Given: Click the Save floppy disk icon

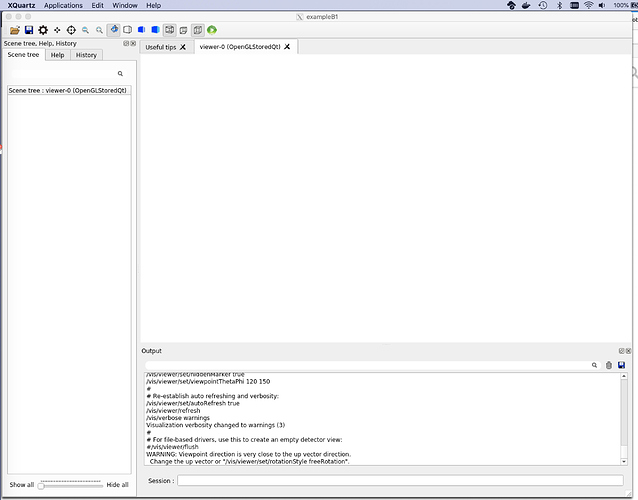Looking at the screenshot, I should [29, 30].
